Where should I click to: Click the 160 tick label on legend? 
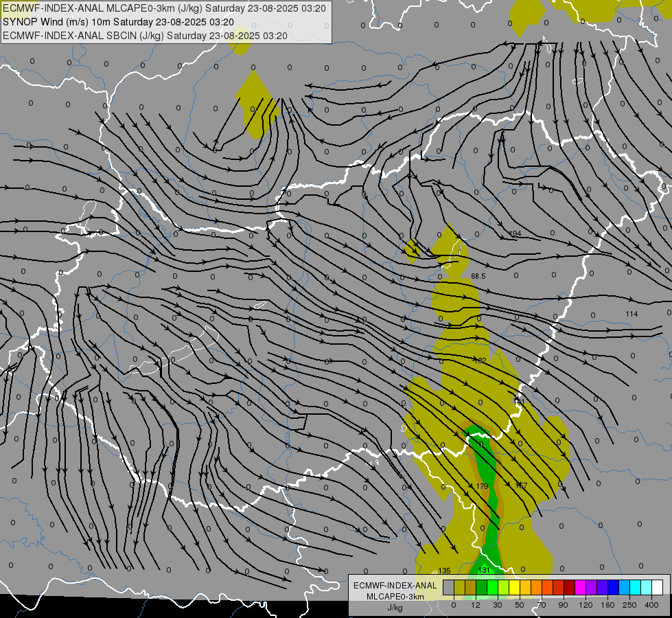point(607,605)
